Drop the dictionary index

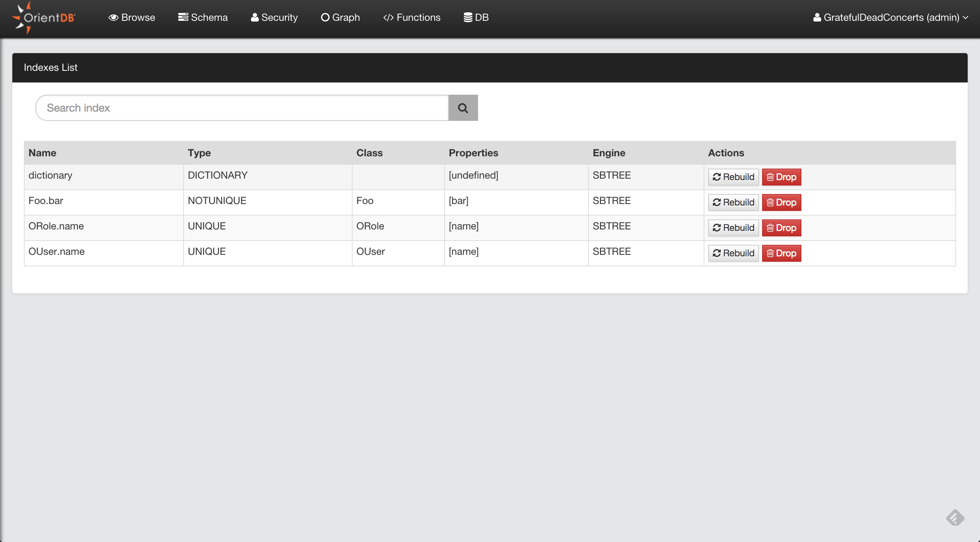pyautogui.click(x=781, y=177)
